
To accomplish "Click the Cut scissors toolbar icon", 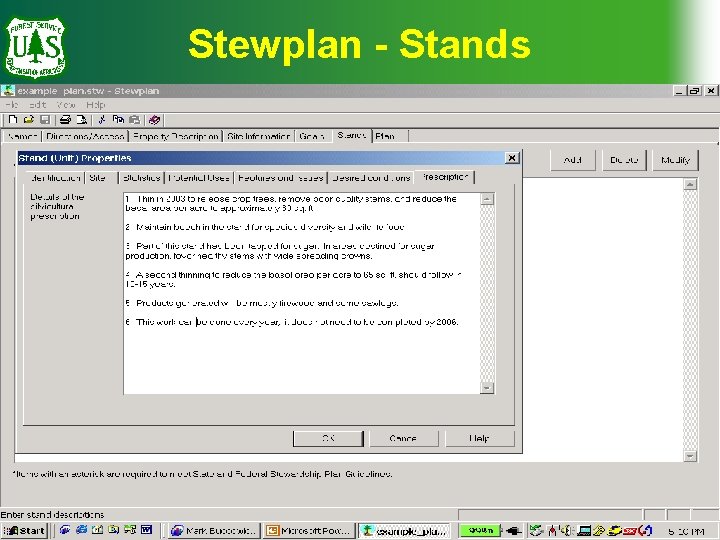I will pos(102,120).
